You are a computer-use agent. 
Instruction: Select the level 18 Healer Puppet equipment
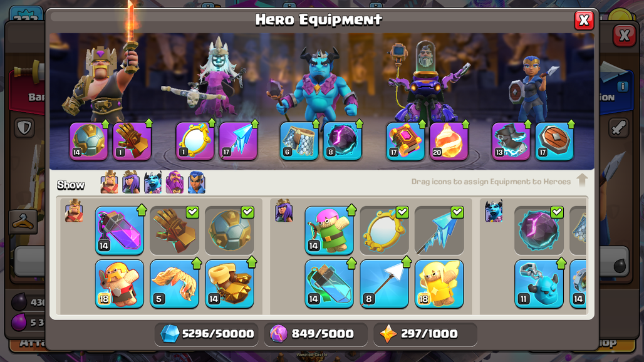(440, 284)
